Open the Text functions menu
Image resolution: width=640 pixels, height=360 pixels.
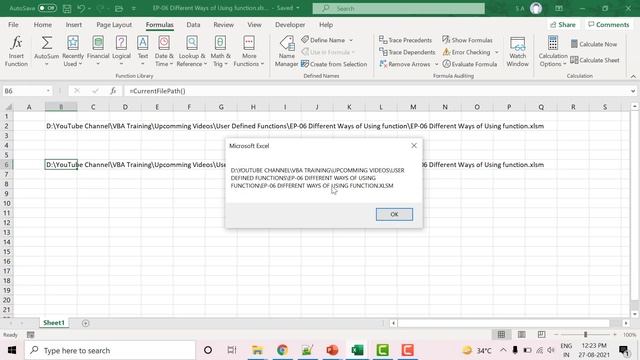coord(142,51)
